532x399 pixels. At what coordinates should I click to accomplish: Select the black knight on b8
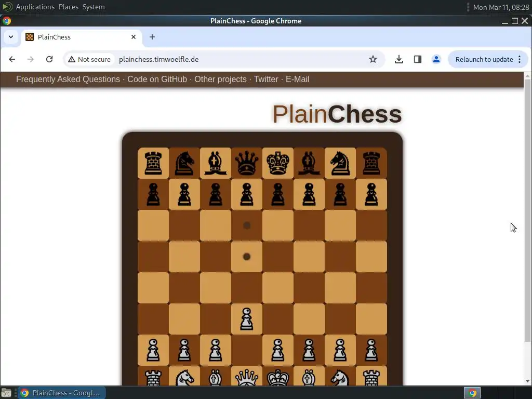184,163
